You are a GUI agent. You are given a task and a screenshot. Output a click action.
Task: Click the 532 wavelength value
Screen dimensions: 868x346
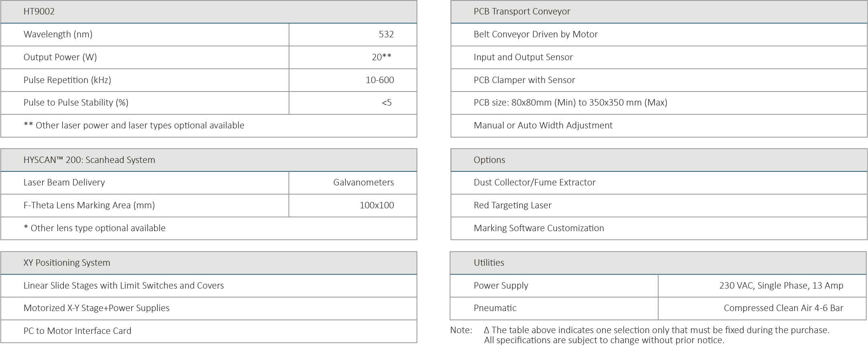386,35
